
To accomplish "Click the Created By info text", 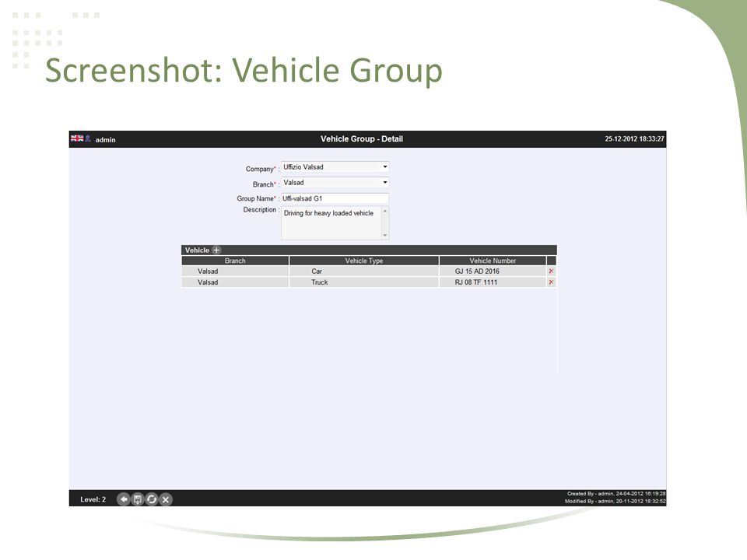I will [616, 493].
